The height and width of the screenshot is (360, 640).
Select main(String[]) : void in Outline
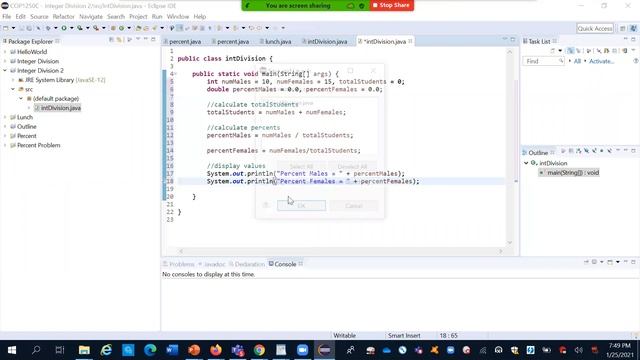tap(569, 173)
